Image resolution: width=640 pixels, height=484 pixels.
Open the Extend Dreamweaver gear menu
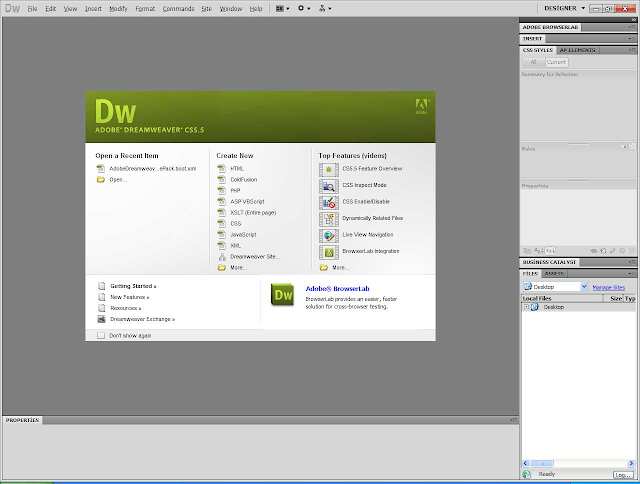point(304,8)
